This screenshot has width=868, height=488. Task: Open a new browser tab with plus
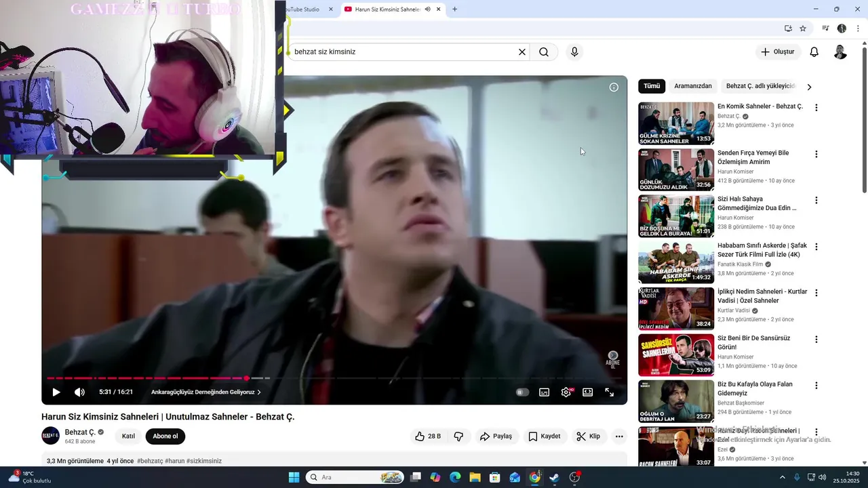pyautogui.click(x=454, y=9)
